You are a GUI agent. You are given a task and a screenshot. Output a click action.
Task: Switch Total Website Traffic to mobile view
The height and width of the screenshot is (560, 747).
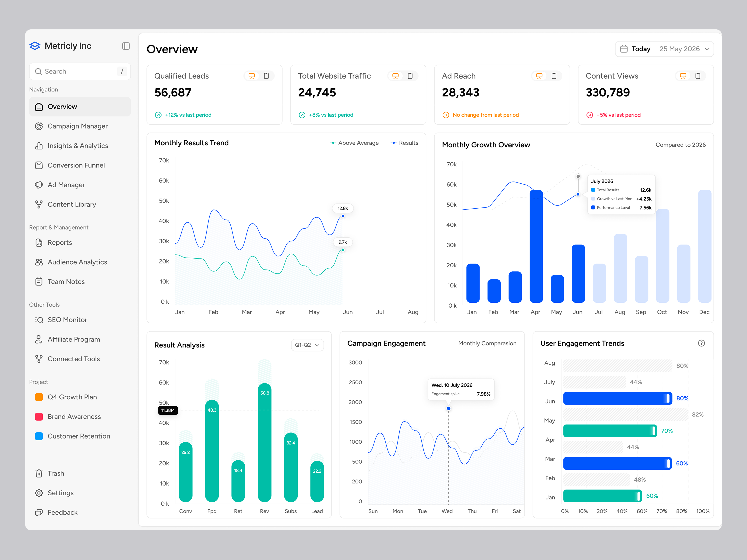tap(410, 76)
